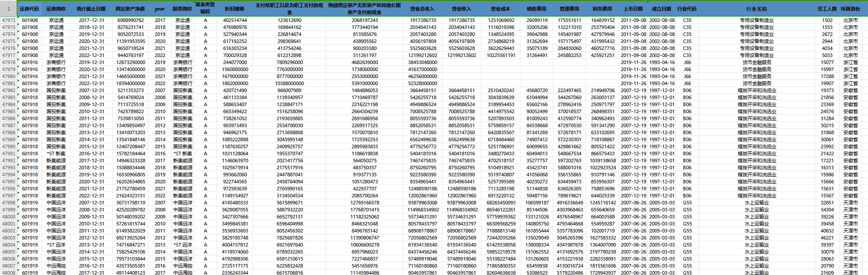Select row header 47978
The image size is (868, 275).
point(8,62)
